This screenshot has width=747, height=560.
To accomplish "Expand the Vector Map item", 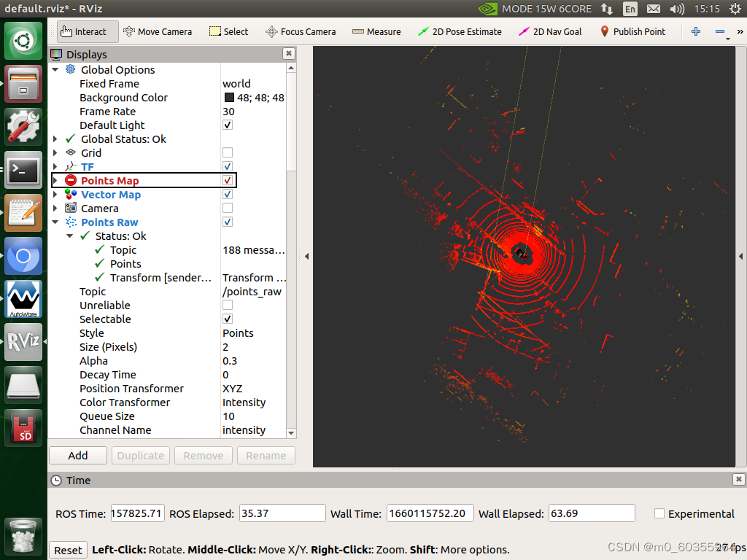I will coord(55,194).
